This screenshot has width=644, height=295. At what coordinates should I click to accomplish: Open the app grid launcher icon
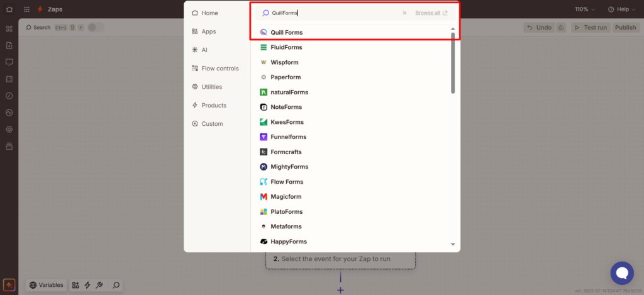[26, 9]
